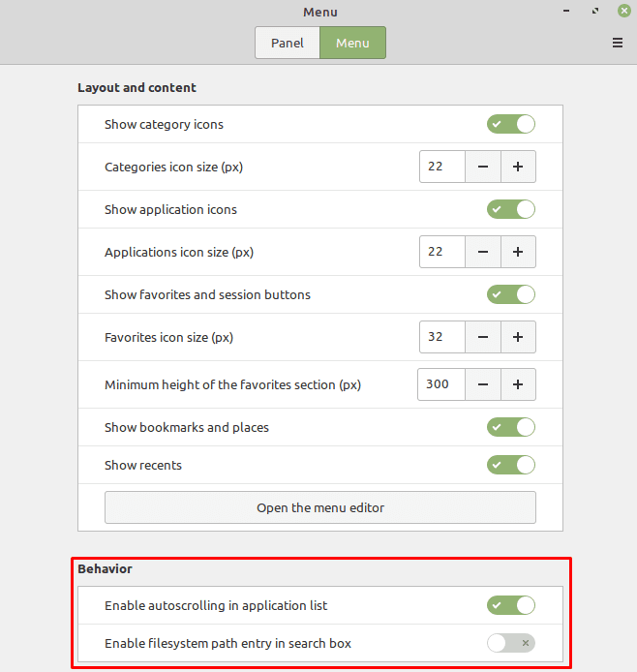Increase Categories icon size with plus
This screenshot has height=672, width=637.
pos(518,167)
